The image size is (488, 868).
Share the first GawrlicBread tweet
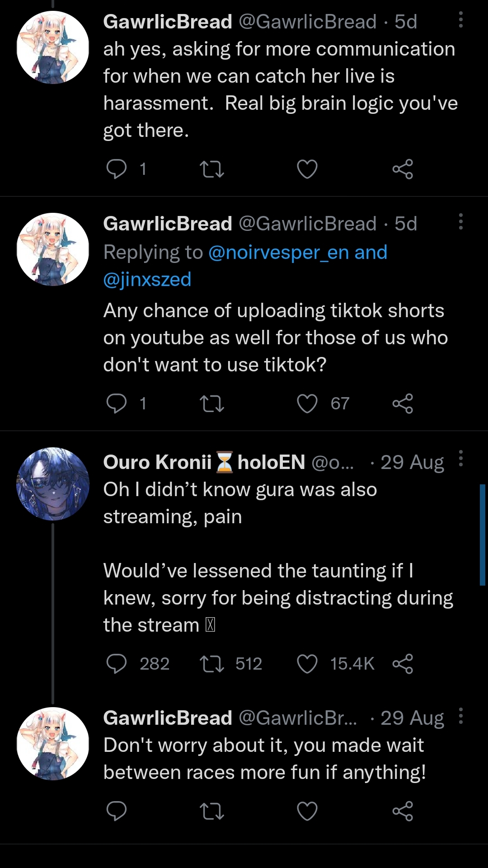click(x=403, y=169)
